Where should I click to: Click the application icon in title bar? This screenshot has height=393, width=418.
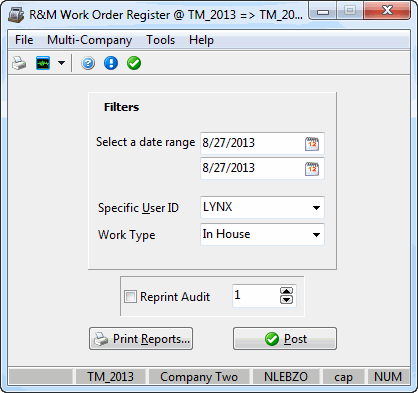tap(16, 15)
